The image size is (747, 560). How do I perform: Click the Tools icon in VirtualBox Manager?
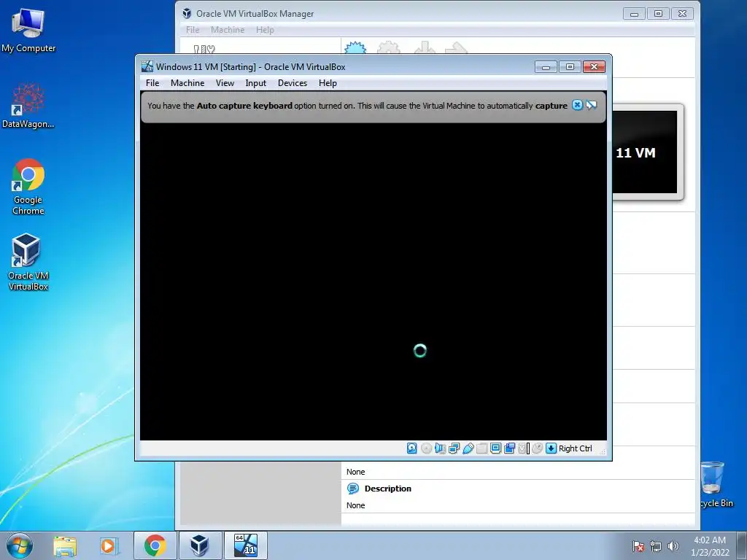(204, 49)
